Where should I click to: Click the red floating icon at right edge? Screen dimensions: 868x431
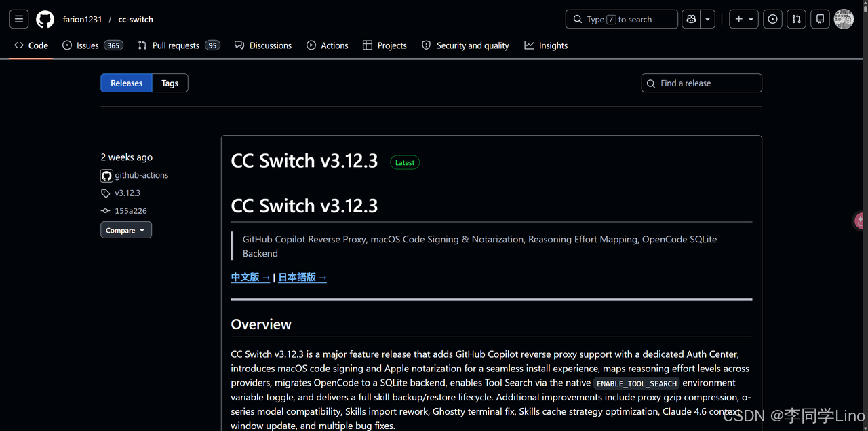click(x=860, y=221)
